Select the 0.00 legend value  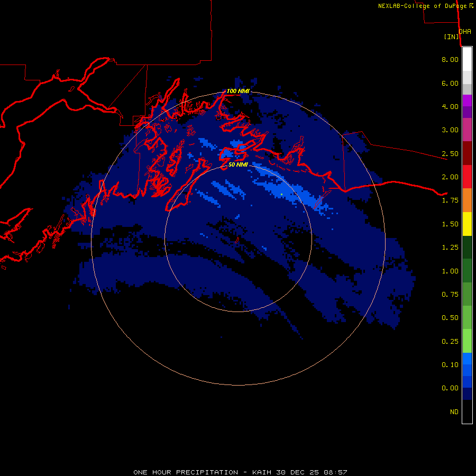(x=450, y=388)
